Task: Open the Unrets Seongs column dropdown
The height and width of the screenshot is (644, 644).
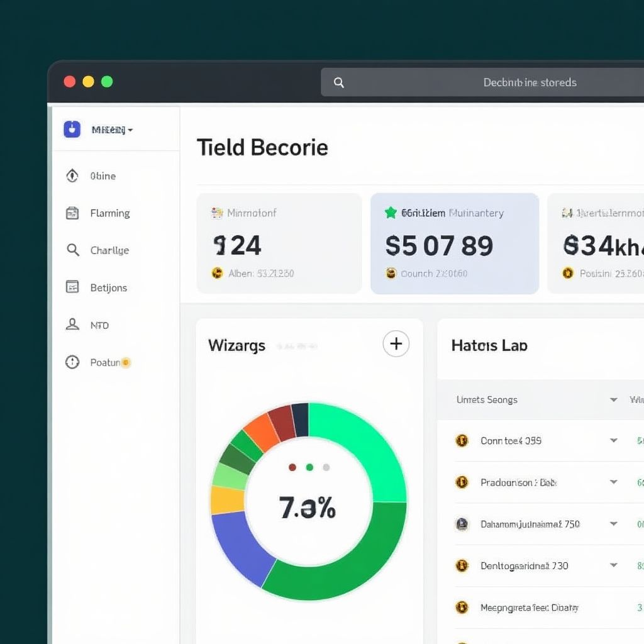Action: (614, 400)
